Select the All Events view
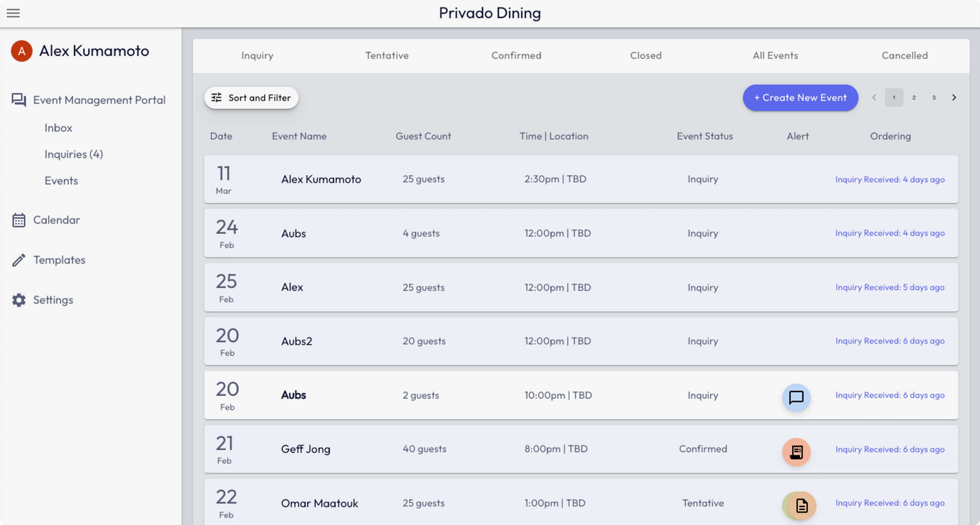The height and width of the screenshot is (525, 980). 775,56
